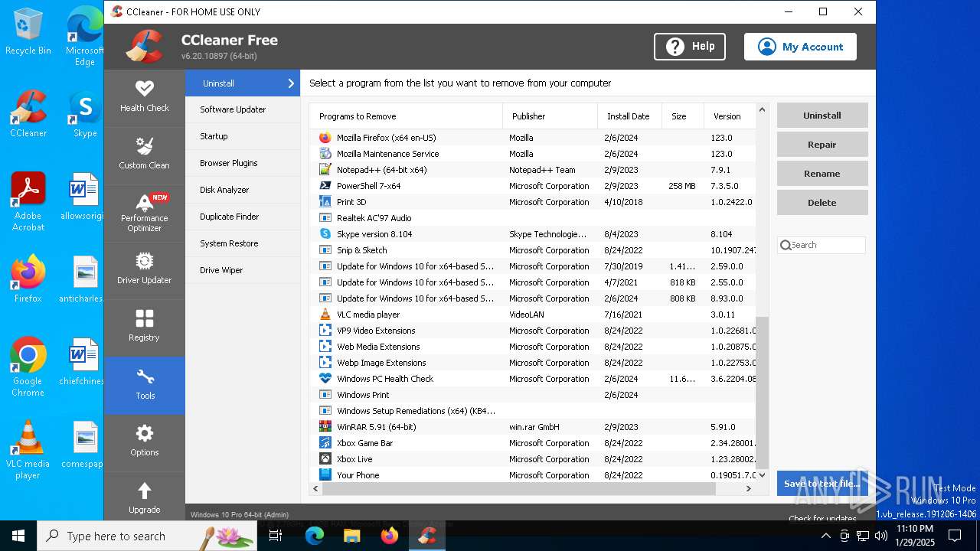Click the horizontal scrollbar right arrow
Viewport: 980px width, 551px height.
[x=750, y=489]
